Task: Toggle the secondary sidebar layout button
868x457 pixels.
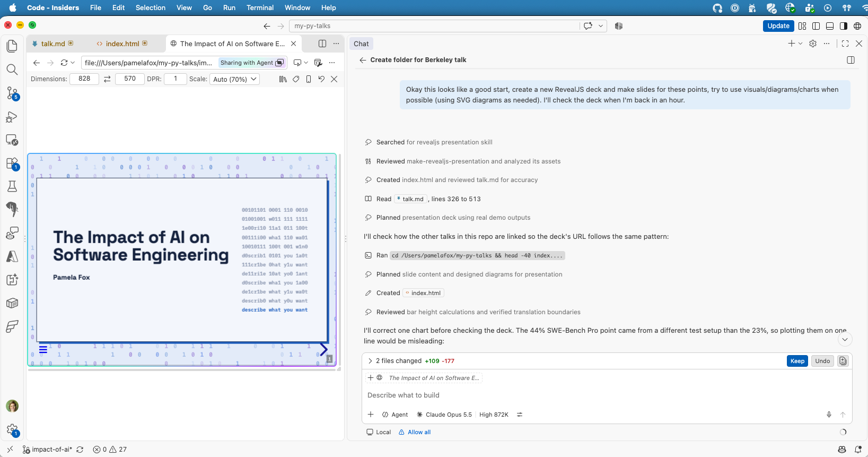Action: [x=844, y=26]
